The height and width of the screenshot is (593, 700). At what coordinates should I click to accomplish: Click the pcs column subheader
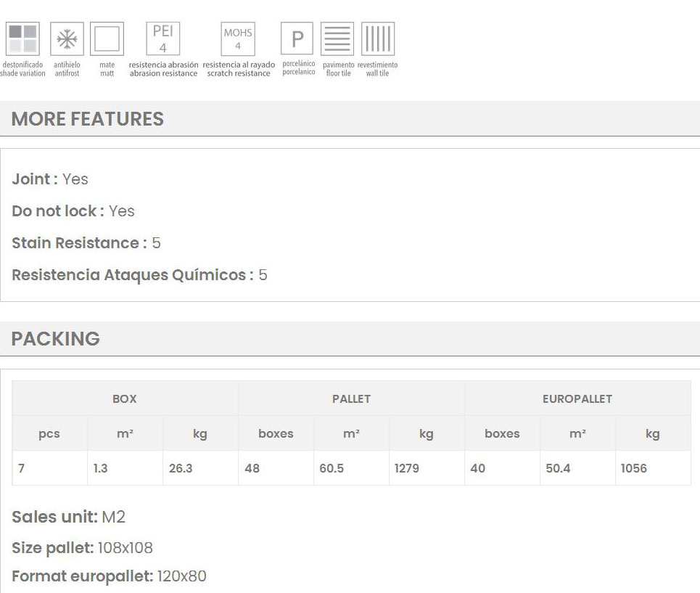click(49, 433)
